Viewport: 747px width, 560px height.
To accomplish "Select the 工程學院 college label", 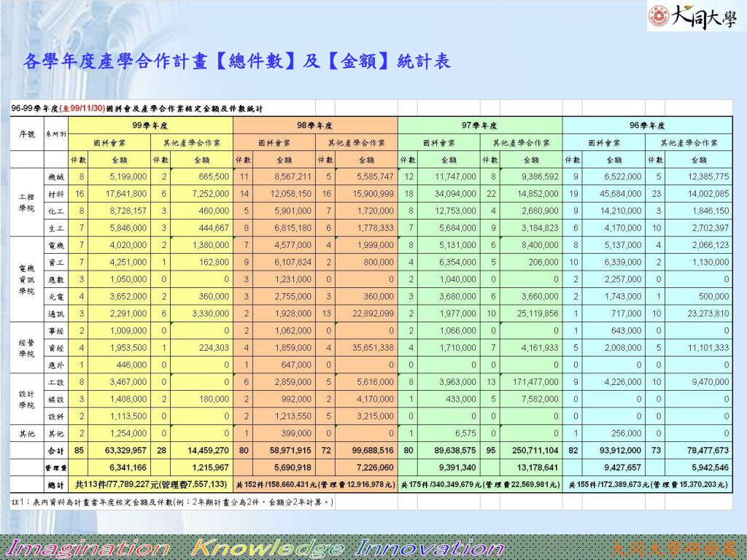I will (x=27, y=203).
